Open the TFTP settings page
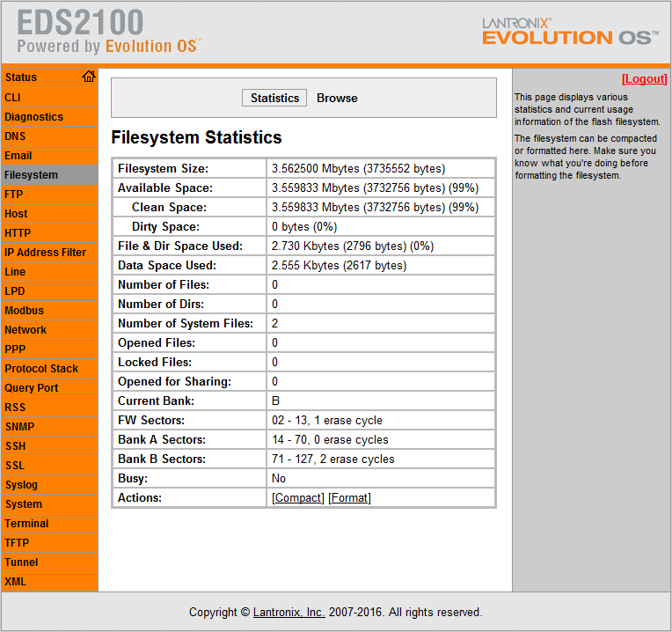672x632 pixels. point(50,543)
